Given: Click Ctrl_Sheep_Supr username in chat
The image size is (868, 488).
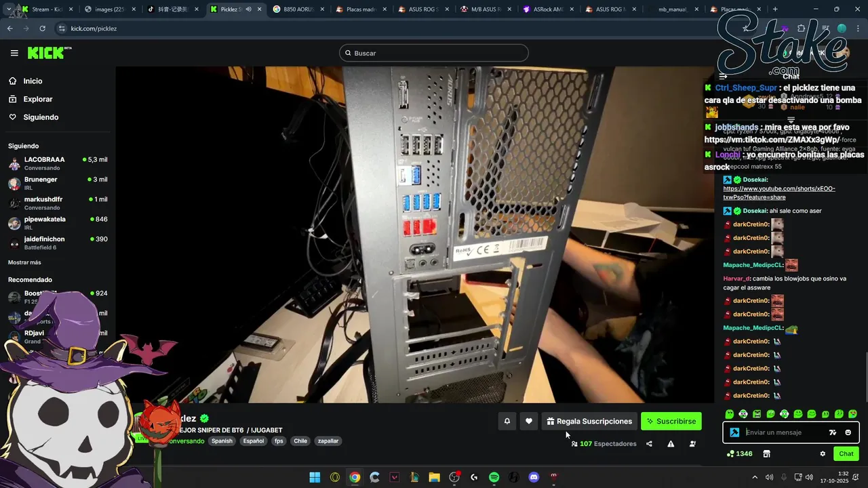Looking at the screenshot, I should pos(746,88).
